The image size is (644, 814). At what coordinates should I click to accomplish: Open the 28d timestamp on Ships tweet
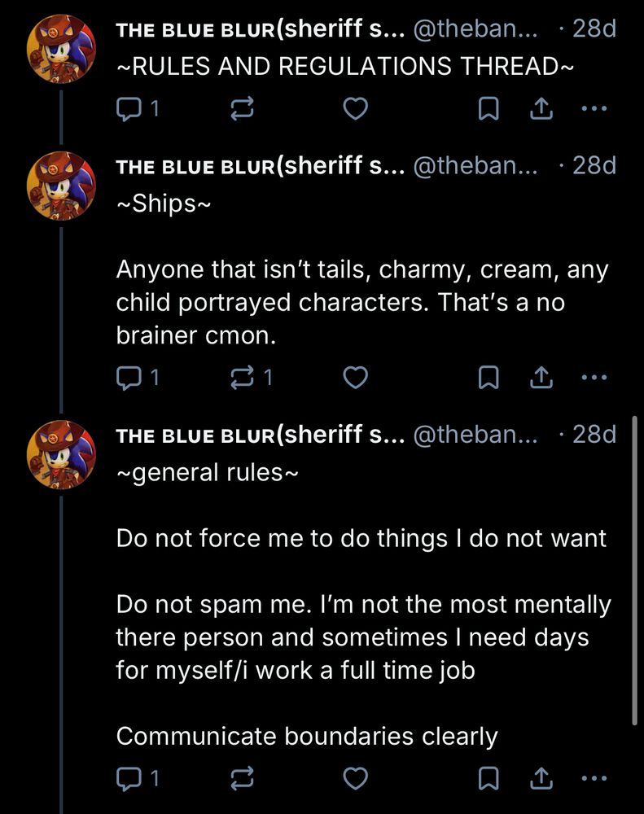[x=594, y=166]
